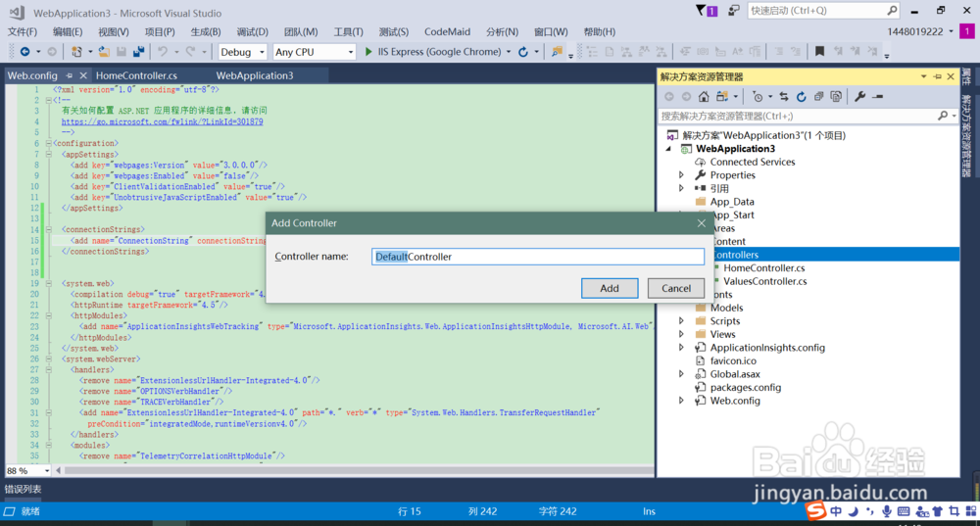Open the Solution Explorer window options dropdown

point(924,76)
